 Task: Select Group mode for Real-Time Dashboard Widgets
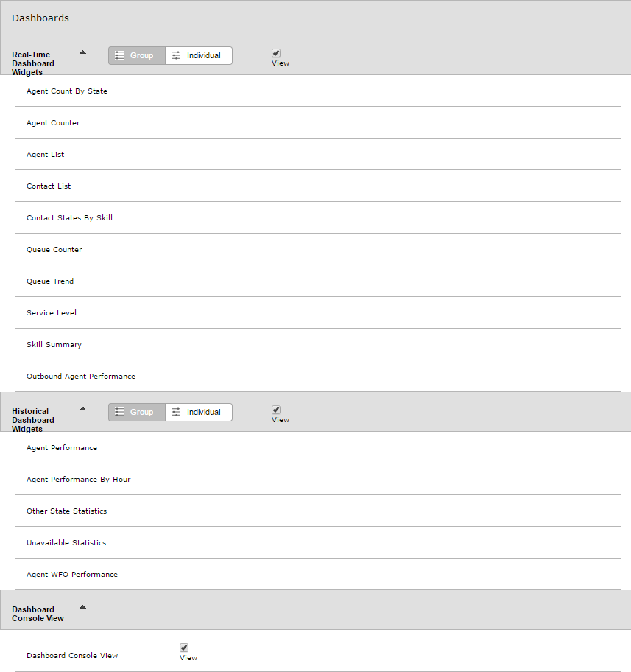coord(137,56)
